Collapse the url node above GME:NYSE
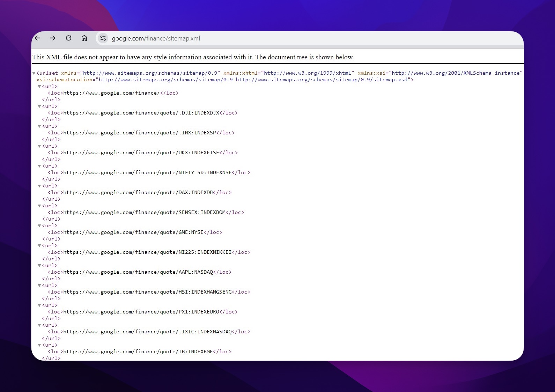The width and height of the screenshot is (555, 392). point(39,226)
